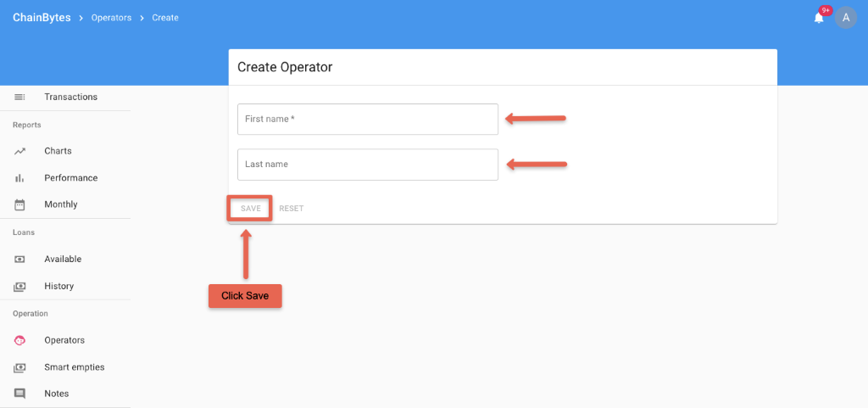
Task: Open Operators in the sidebar
Action: [65, 340]
